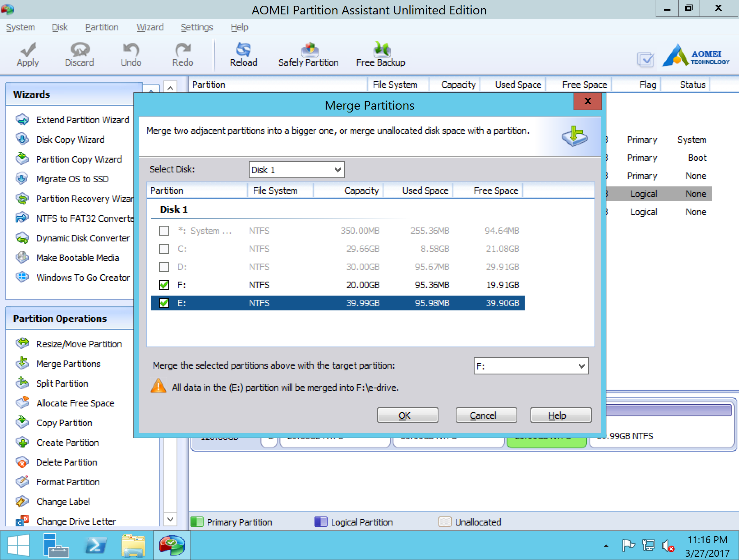The height and width of the screenshot is (560, 739).
Task: Open the Select Disk dropdown
Action: click(x=296, y=170)
